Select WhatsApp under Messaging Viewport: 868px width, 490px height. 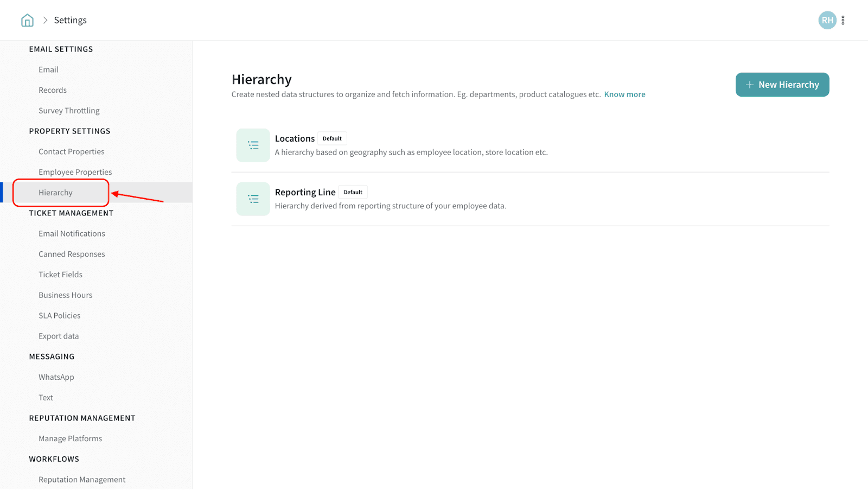56,377
